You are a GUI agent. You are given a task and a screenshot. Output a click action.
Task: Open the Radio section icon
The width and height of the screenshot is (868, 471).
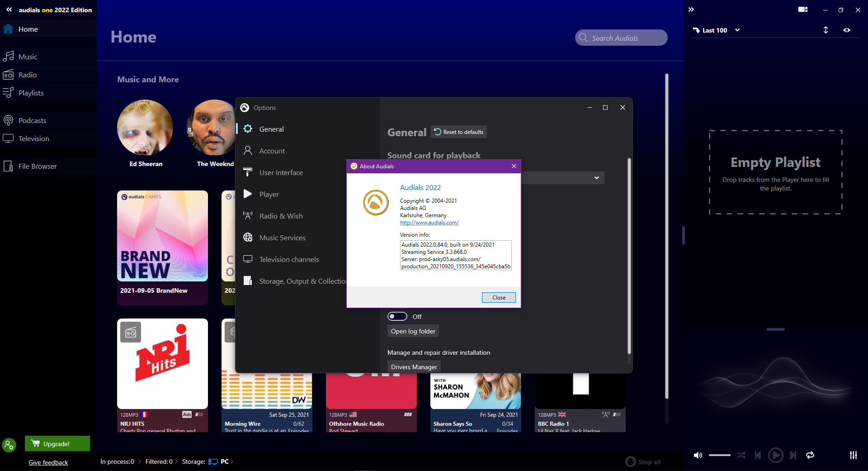pos(8,75)
